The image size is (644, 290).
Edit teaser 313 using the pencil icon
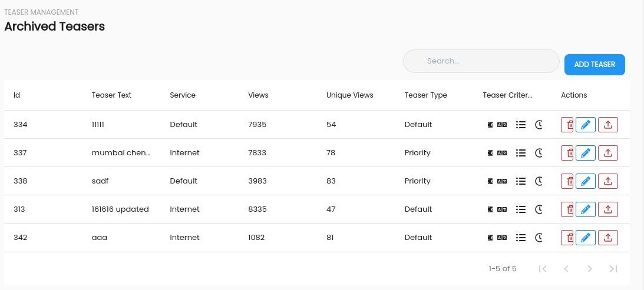pos(586,209)
